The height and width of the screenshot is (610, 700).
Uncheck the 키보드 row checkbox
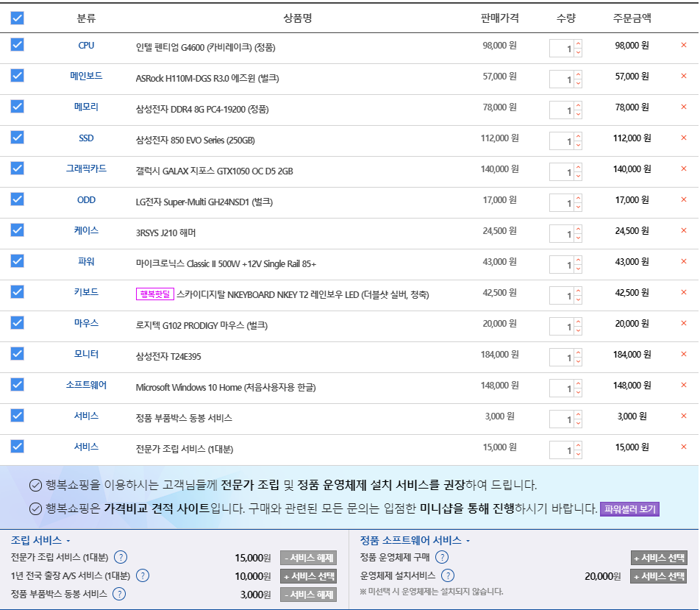pyautogui.click(x=17, y=292)
